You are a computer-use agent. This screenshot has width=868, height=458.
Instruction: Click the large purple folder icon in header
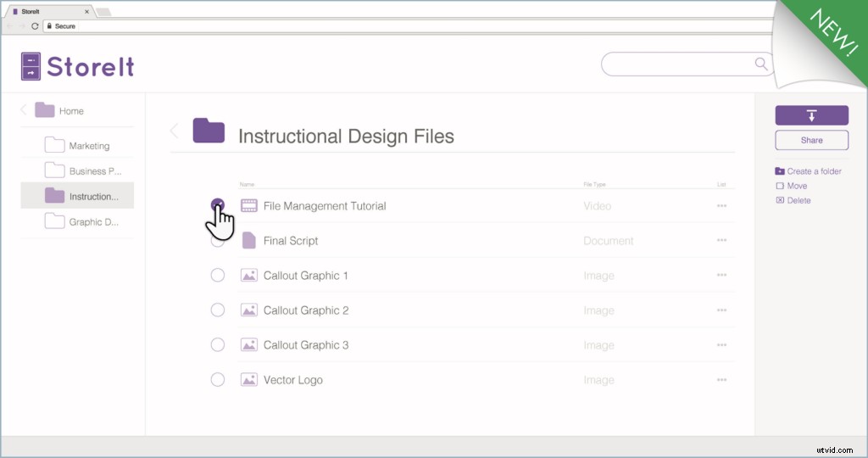point(209,131)
